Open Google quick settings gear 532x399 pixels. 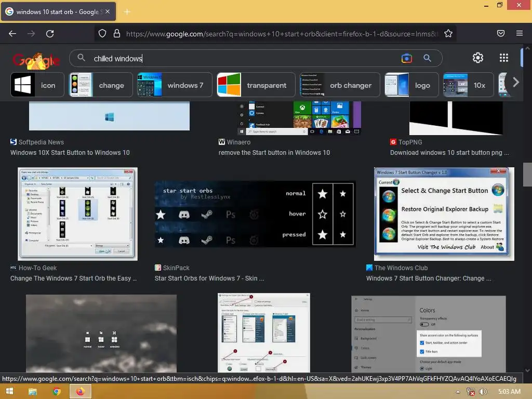[x=478, y=58]
